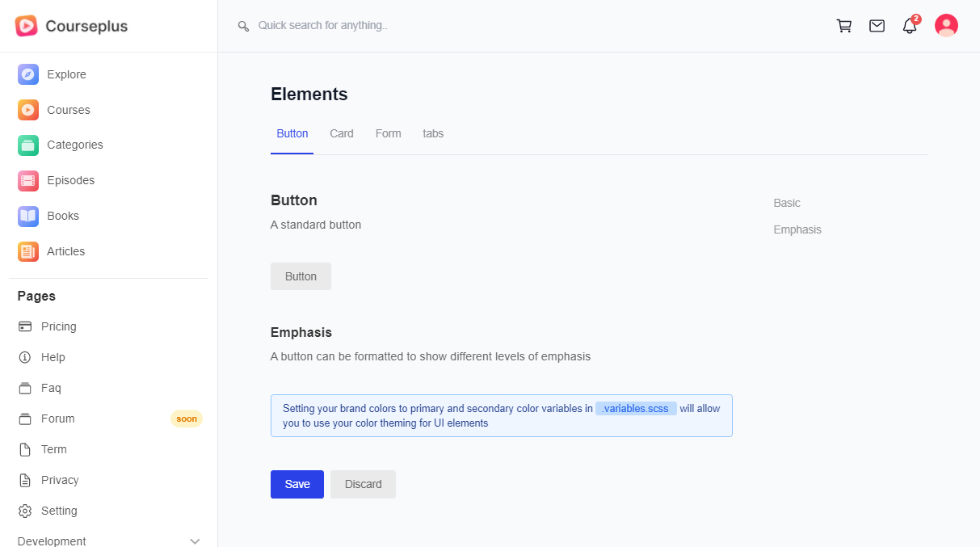Screen dimensions: 980x547
Task: Open the messages envelope icon
Action: pyautogui.click(x=877, y=26)
